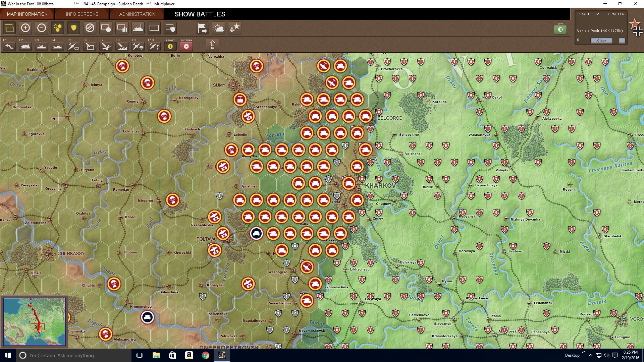Click the Vehicle Pool: 140K (175K) text
The width and height of the screenshot is (644, 362).
(x=600, y=31)
